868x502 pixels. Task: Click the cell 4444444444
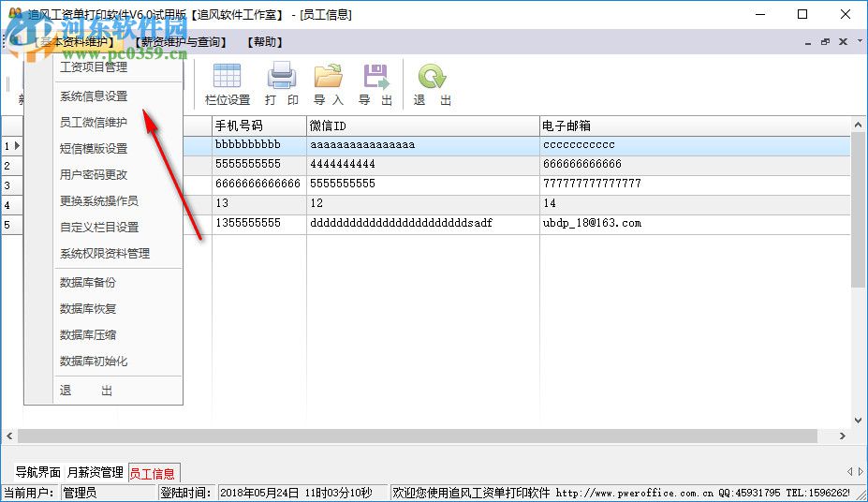[x=423, y=165]
